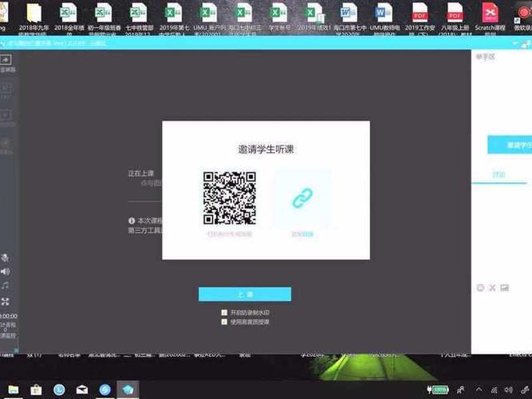Click the emoji icon in the chat panel
532x399 pixels.
[x=480, y=288]
